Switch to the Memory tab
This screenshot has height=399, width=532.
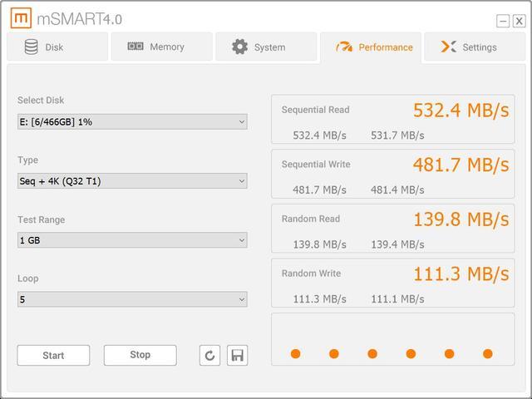(162, 47)
